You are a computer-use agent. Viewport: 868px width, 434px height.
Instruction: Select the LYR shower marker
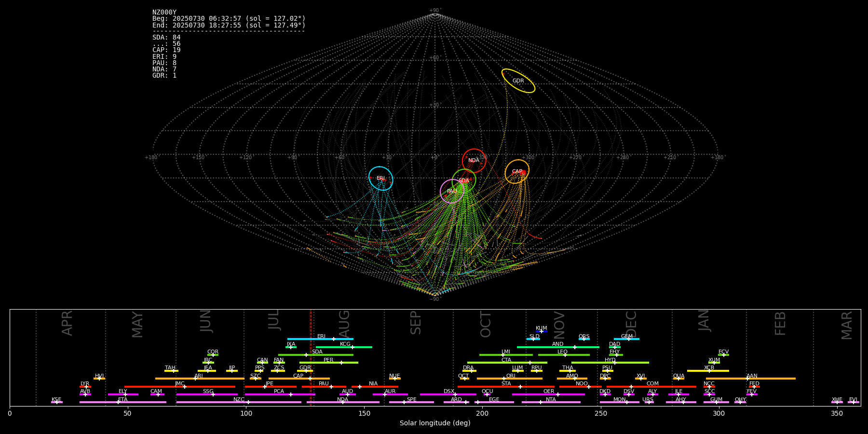(x=85, y=386)
